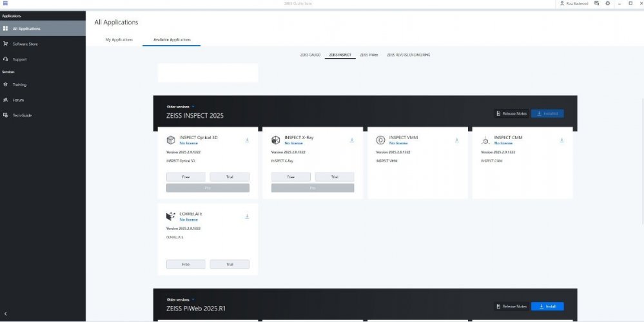The width and height of the screenshot is (644, 322).
Task: Click the INSPECT CMM version number text
Action: 498,152
